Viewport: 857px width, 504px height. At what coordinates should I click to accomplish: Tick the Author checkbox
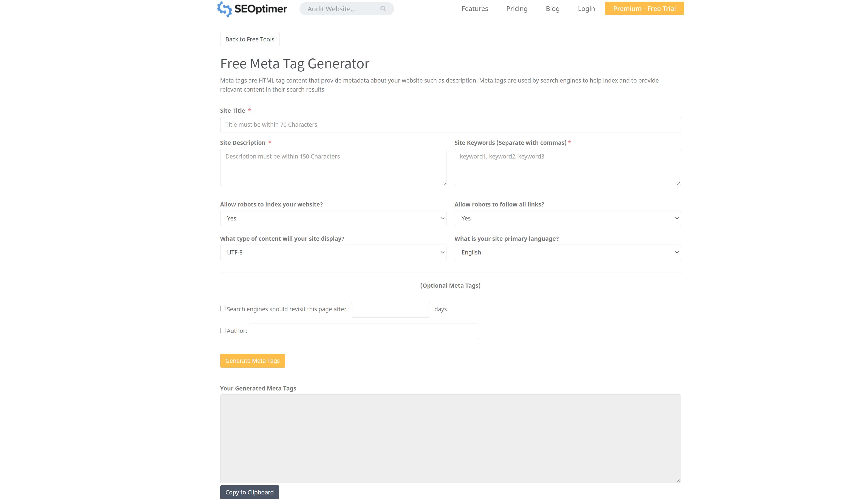(x=223, y=330)
